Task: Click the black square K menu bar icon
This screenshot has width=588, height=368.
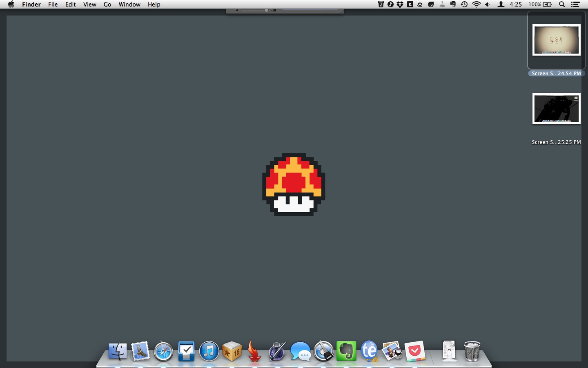Action: [x=410, y=4]
